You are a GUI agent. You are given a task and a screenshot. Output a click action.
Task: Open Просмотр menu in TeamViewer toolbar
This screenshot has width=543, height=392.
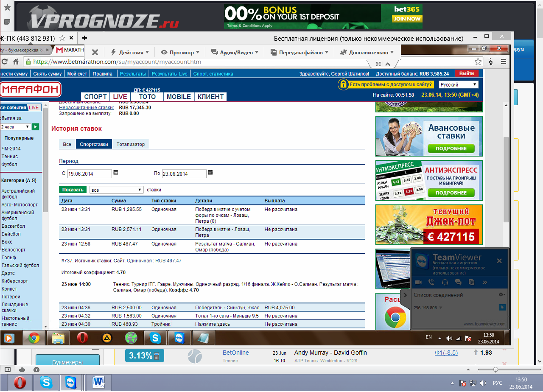[181, 53]
